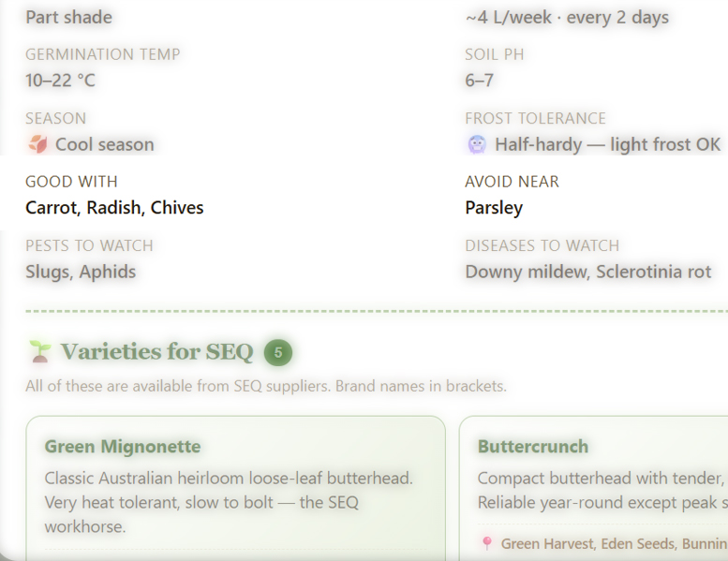
Task: Click the Part shade text
Action: click(x=68, y=17)
